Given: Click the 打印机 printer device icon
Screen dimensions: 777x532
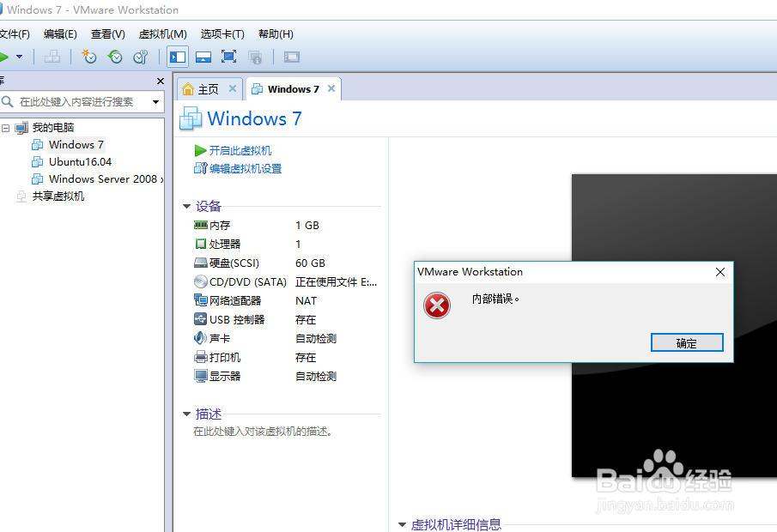Looking at the screenshot, I should pos(200,357).
